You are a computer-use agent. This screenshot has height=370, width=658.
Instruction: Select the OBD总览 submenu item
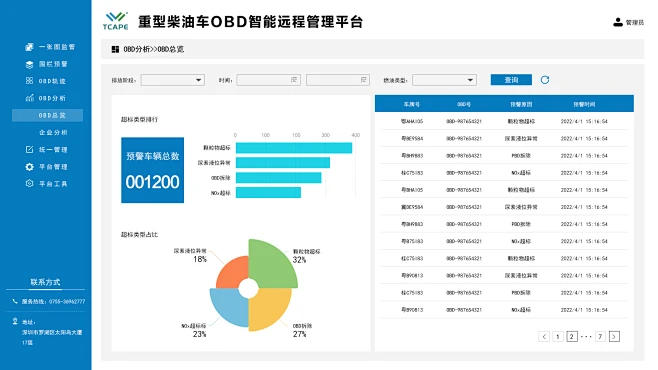coord(47,115)
